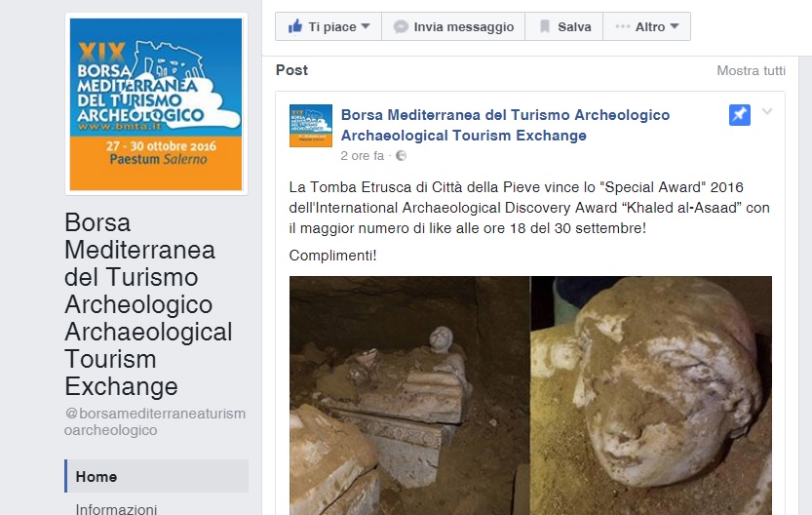
Task: Select the Home tab in the sidebar
Action: point(156,476)
